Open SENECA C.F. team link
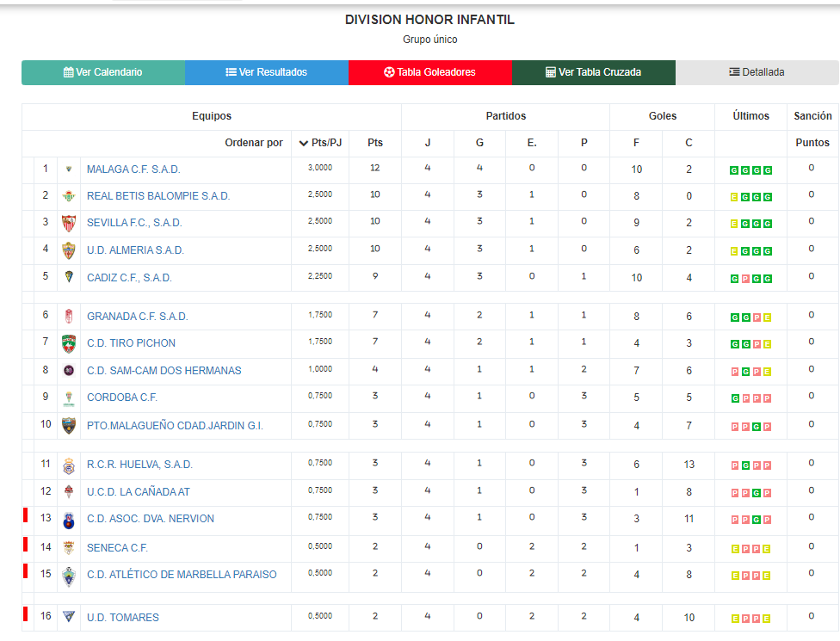 click(117, 548)
